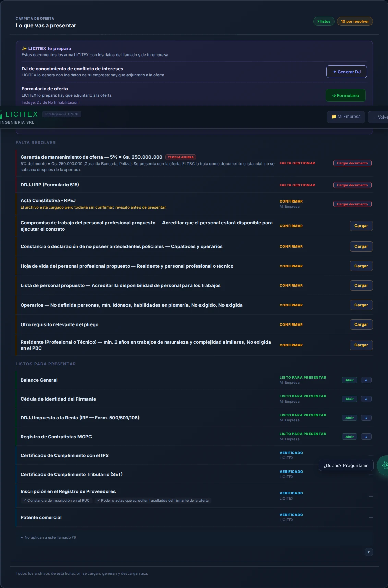The height and width of the screenshot is (588, 388).
Task: Download the Registro de Contratistas MOPC file
Action: click(366, 437)
